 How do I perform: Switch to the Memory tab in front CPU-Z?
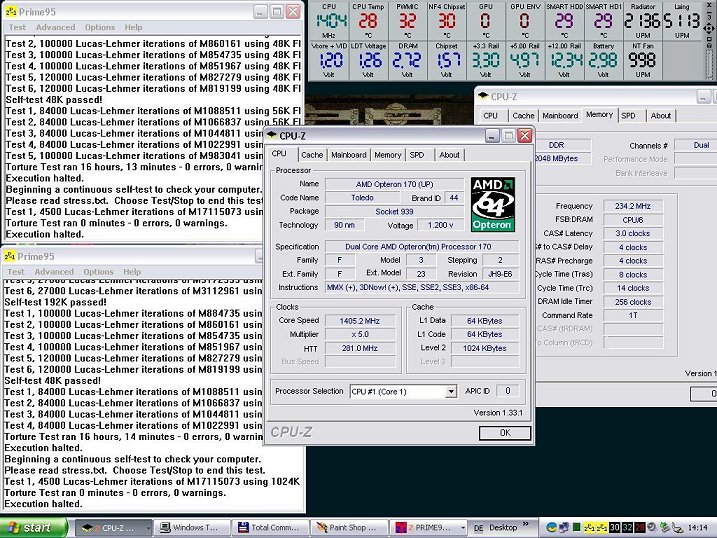pos(387,155)
